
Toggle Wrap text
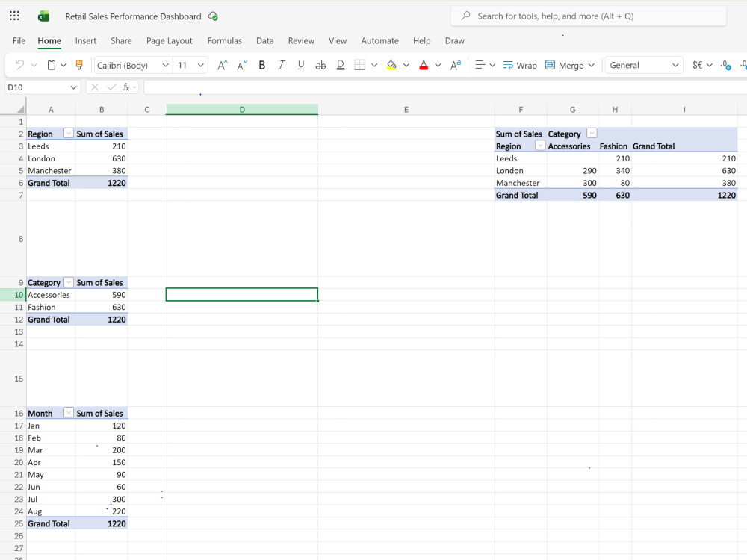[x=520, y=65]
